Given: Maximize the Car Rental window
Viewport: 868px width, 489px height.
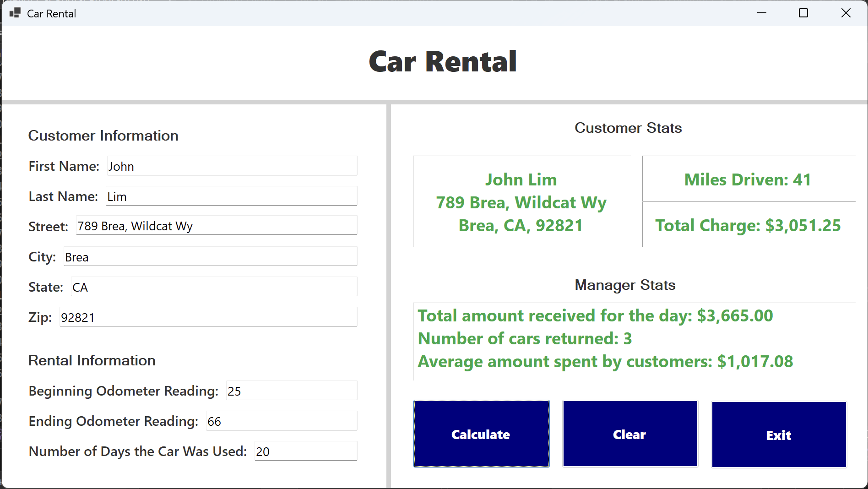Looking at the screenshot, I should point(803,13).
